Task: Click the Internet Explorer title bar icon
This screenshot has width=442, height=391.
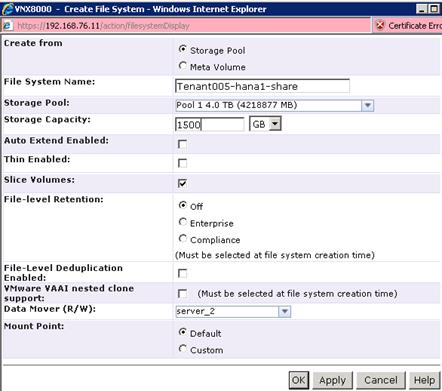Action: point(7,9)
